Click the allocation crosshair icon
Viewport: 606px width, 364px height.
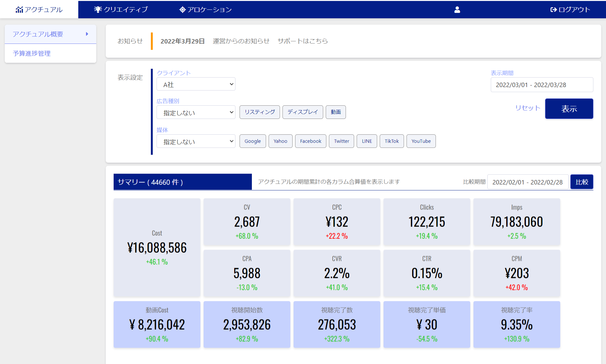coord(182,10)
